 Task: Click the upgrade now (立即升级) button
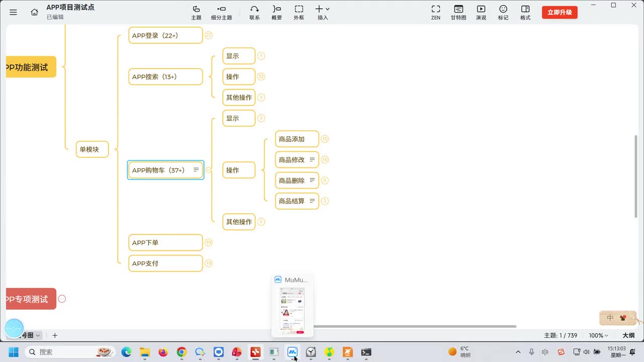pyautogui.click(x=559, y=13)
